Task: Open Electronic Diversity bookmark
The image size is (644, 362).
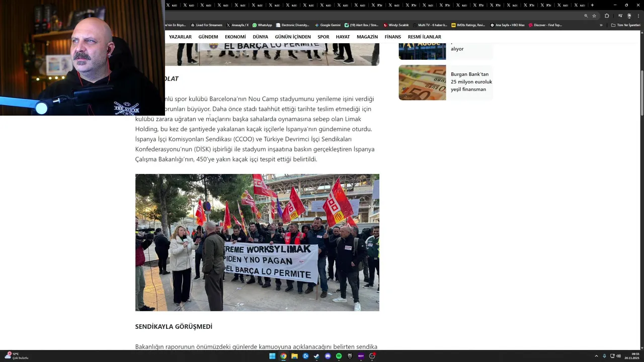Action: point(292,25)
